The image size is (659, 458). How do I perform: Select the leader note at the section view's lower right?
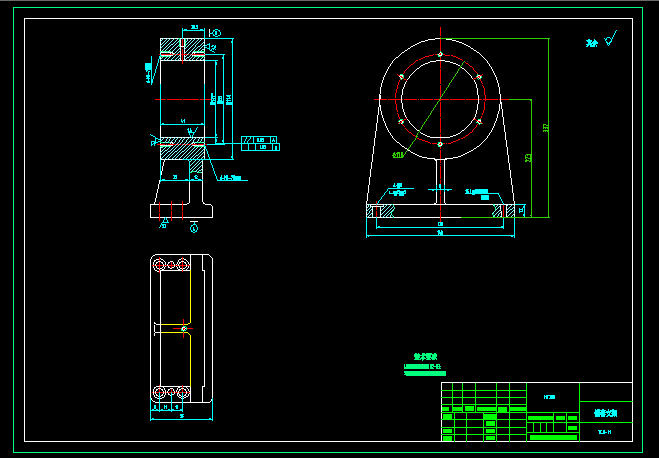click(x=231, y=178)
